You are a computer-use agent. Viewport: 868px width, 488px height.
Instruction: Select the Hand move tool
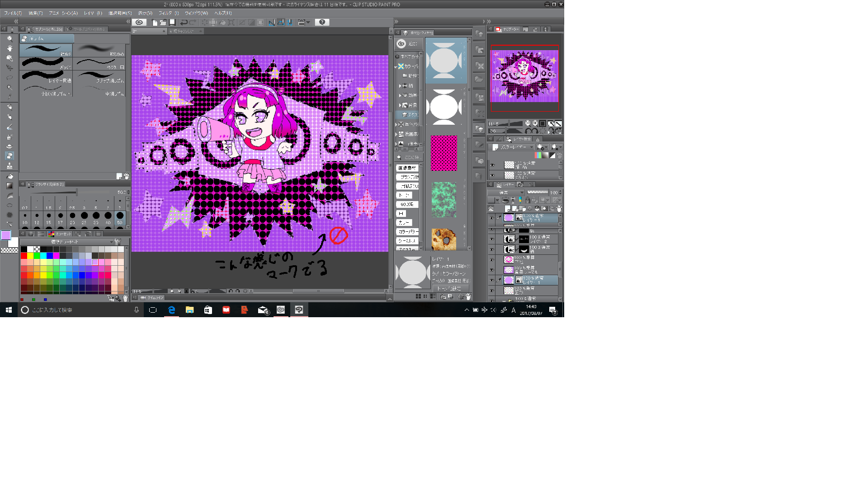(x=9, y=48)
